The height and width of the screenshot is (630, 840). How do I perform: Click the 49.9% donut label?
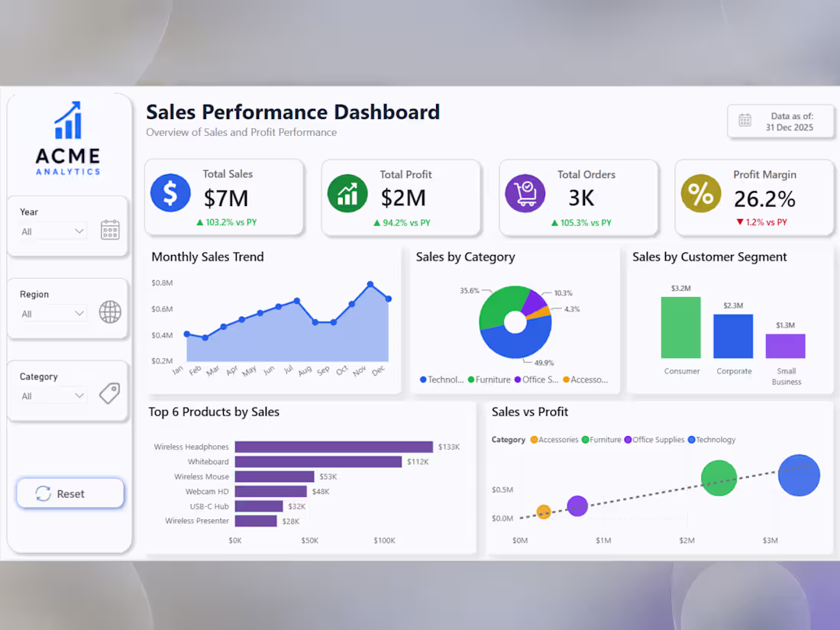tap(544, 363)
